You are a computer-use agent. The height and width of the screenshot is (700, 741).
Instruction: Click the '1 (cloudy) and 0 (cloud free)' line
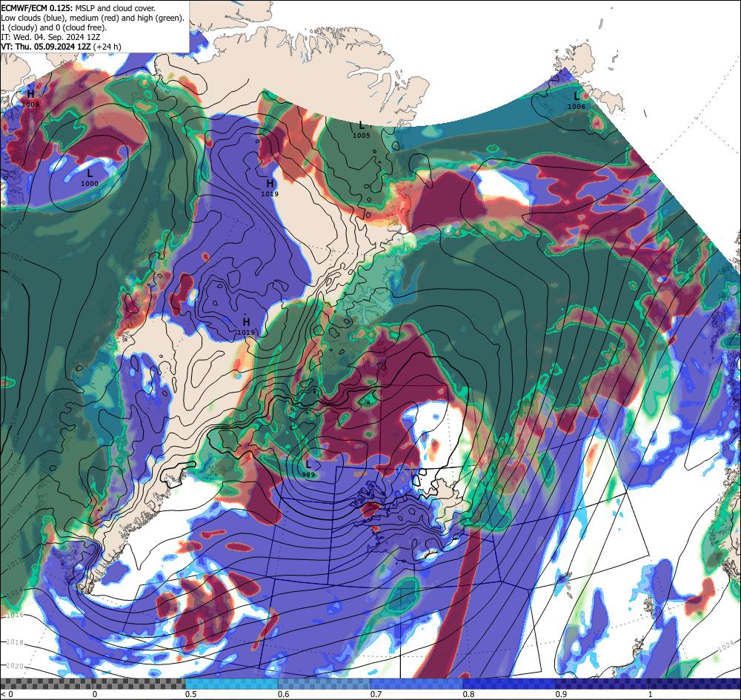point(54,27)
